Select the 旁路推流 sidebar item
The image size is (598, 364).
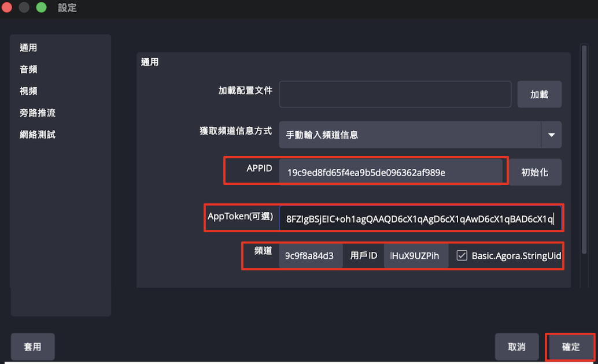38,113
